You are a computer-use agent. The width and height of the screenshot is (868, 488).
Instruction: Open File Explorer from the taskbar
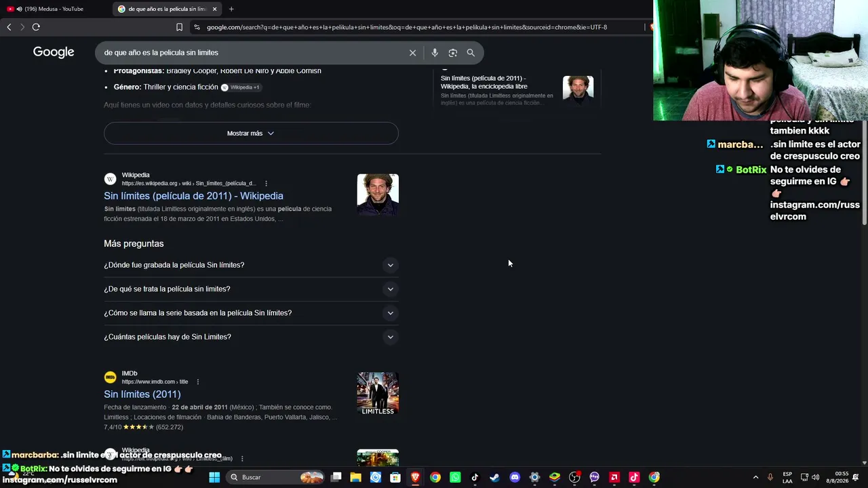coord(355,477)
